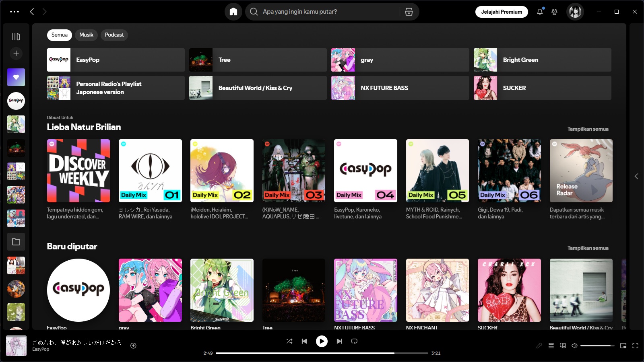Select the Musik filter chip
This screenshot has height=362, width=644.
point(86,35)
